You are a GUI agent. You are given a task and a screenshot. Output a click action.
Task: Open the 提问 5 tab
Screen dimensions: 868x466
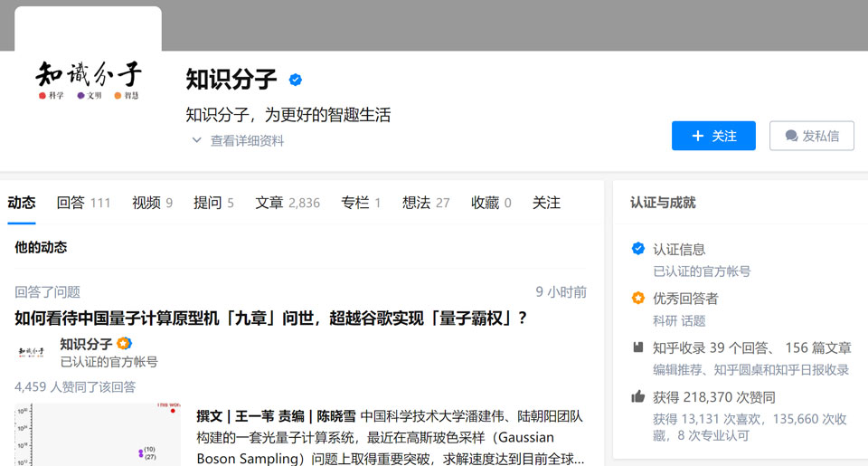click(213, 203)
